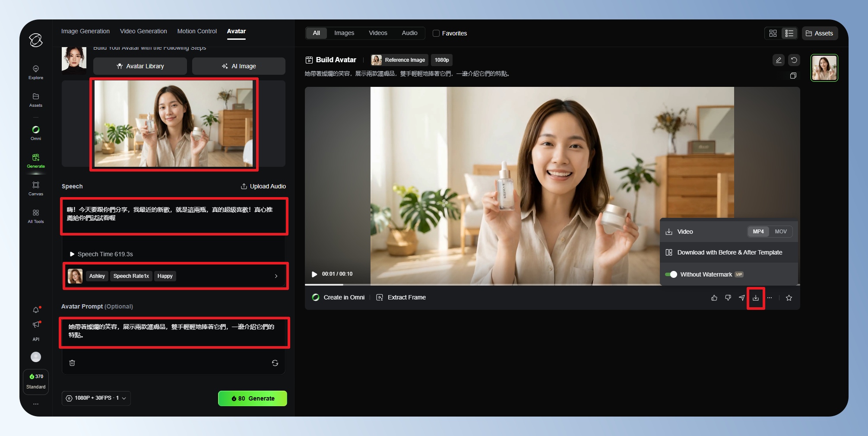Open the more options ellipsis menu
This screenshot has width=868, height=436.
[x=769, y=298]
